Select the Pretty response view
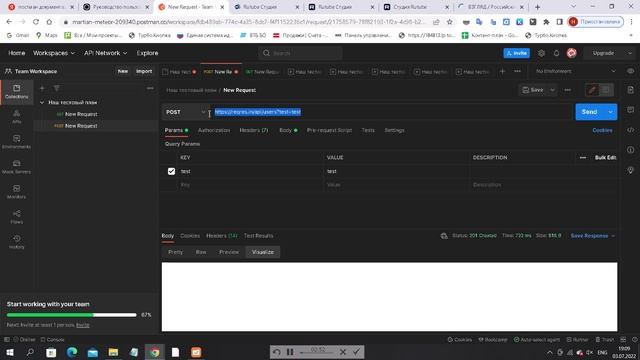Image resolution: width=640 pixels, height=360 pixels. pos(176,252)
